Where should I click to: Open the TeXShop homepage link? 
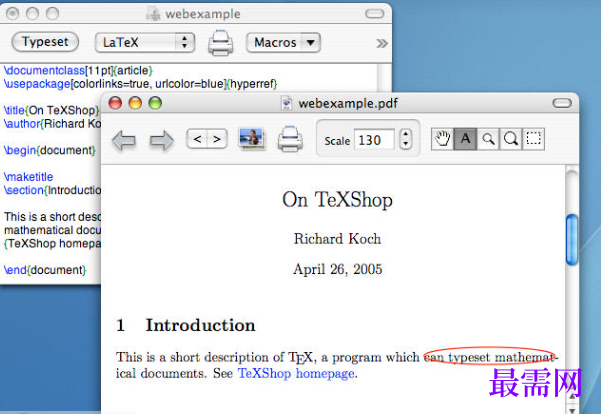(296, 373)
